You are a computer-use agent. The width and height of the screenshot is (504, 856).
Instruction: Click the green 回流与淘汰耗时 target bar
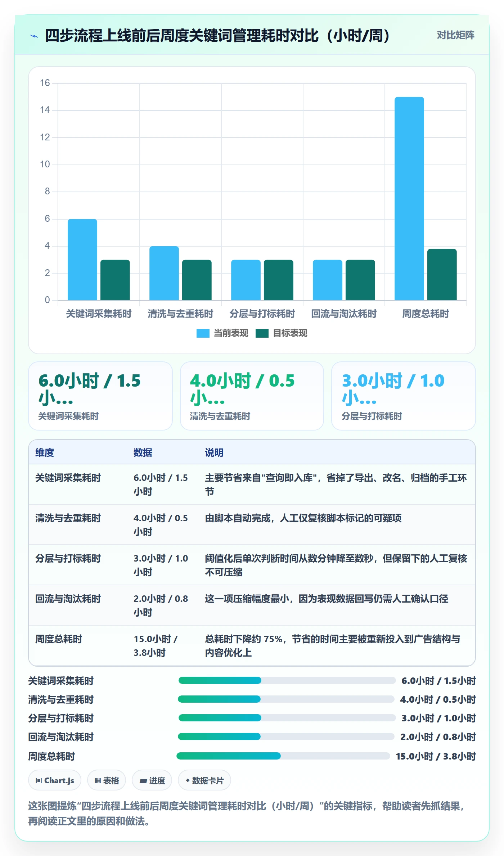pos(360,280)
